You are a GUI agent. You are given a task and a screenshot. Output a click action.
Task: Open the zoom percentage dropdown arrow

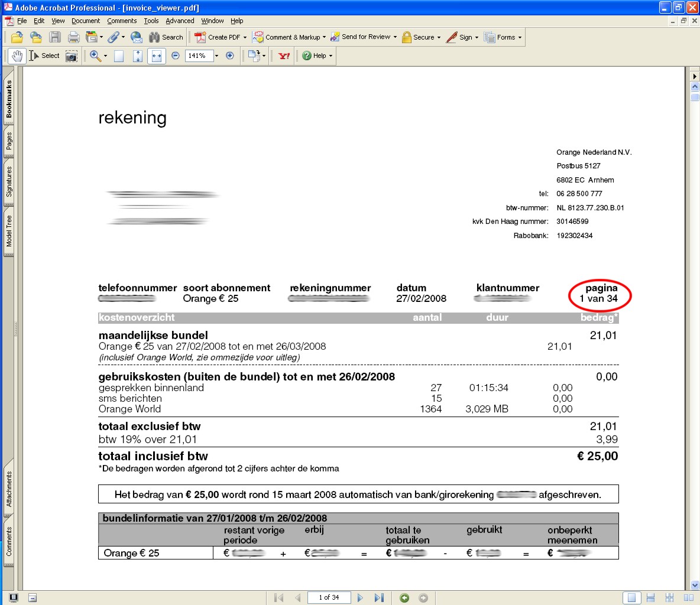(216, 56)
